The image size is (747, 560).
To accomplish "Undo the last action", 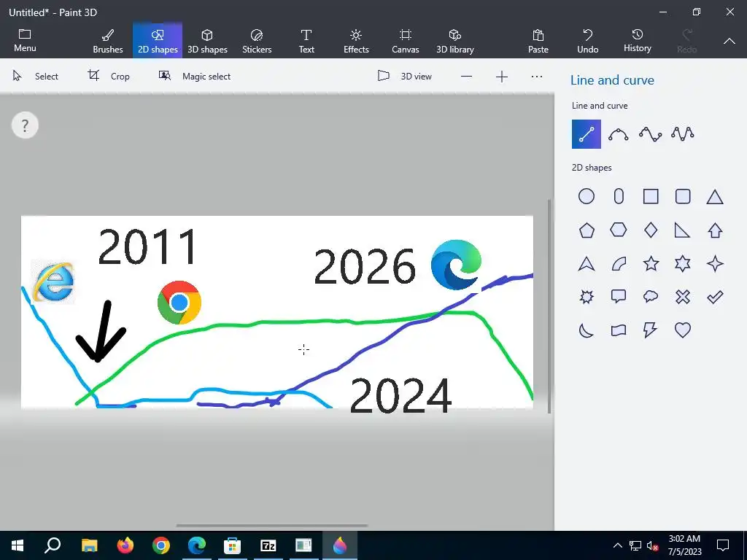I will click(588, 40).
